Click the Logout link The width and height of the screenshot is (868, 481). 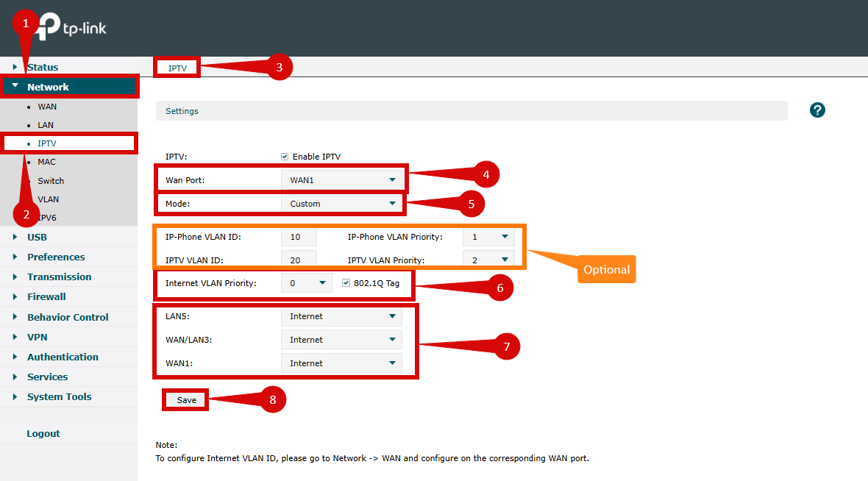[43, 434]
